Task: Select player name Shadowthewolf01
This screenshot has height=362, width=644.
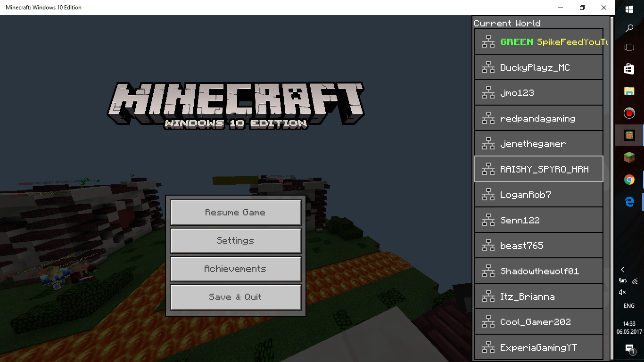Action: coord(540,271)
